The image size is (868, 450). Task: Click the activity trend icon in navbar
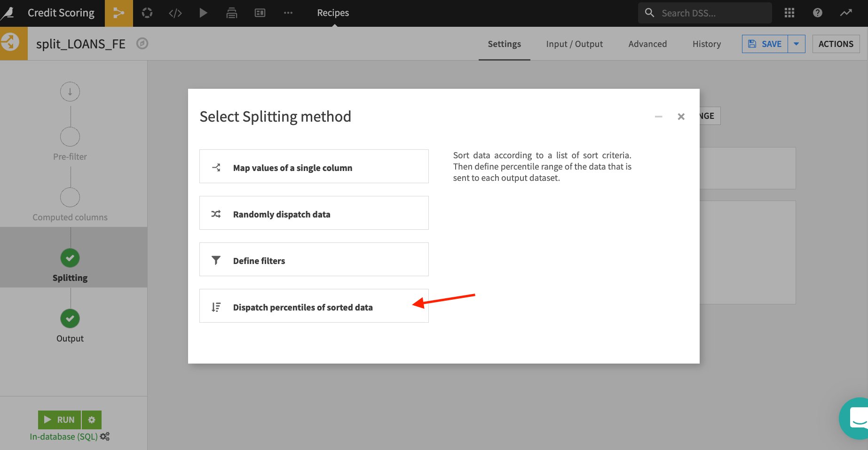click(845, 13)
